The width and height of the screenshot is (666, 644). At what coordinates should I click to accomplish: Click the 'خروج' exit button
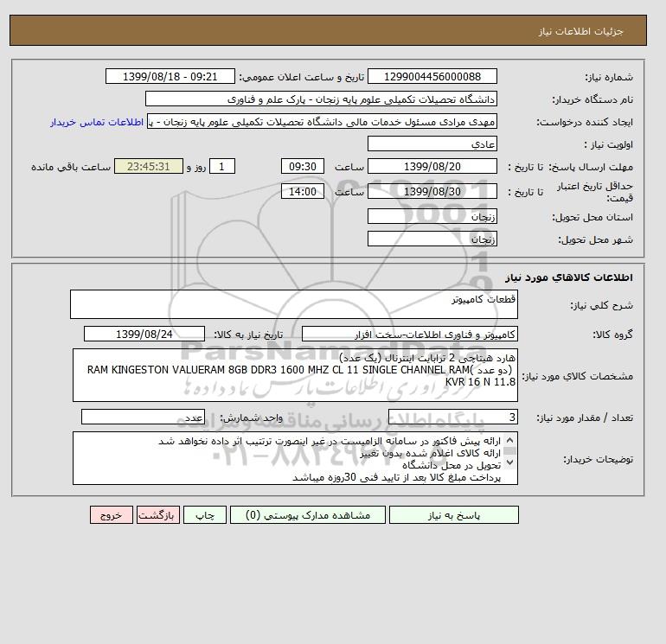[x=112, y=514]
